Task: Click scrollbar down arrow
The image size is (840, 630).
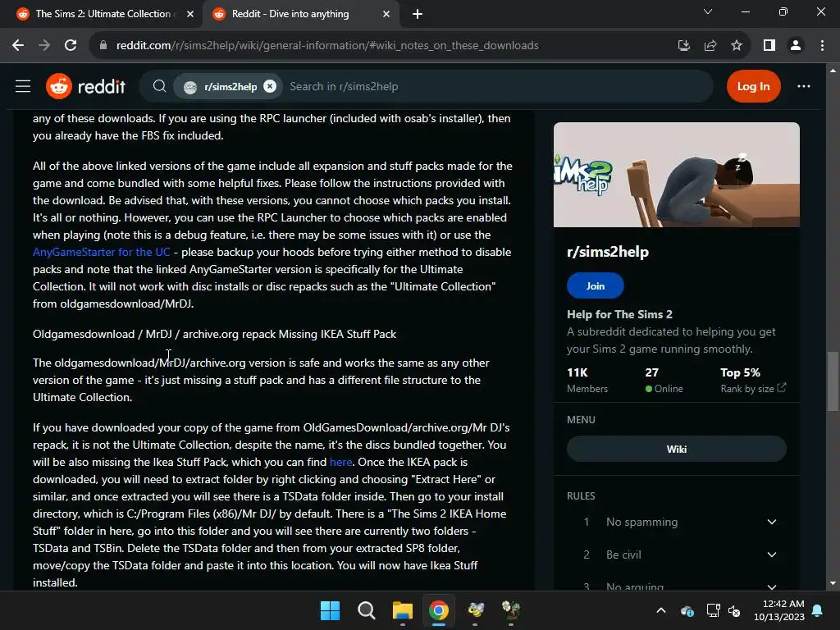Action: click(x=833, y=583)
